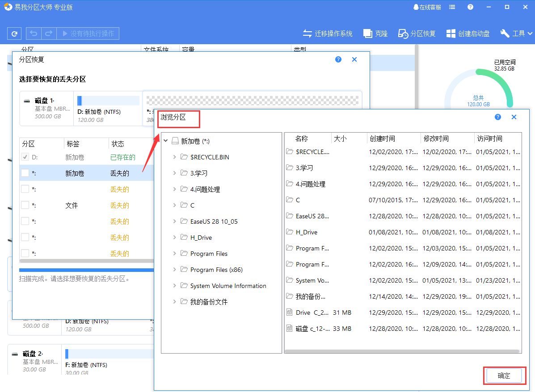The image size is (535, 392).
Task: Open the 克隆 cloning tool
Action: 375,33
